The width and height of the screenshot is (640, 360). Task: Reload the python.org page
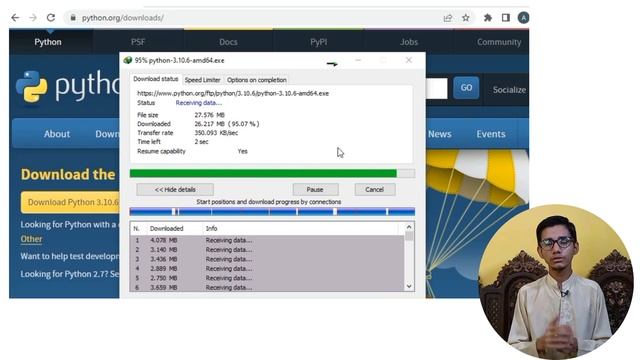tap(51, 18)
